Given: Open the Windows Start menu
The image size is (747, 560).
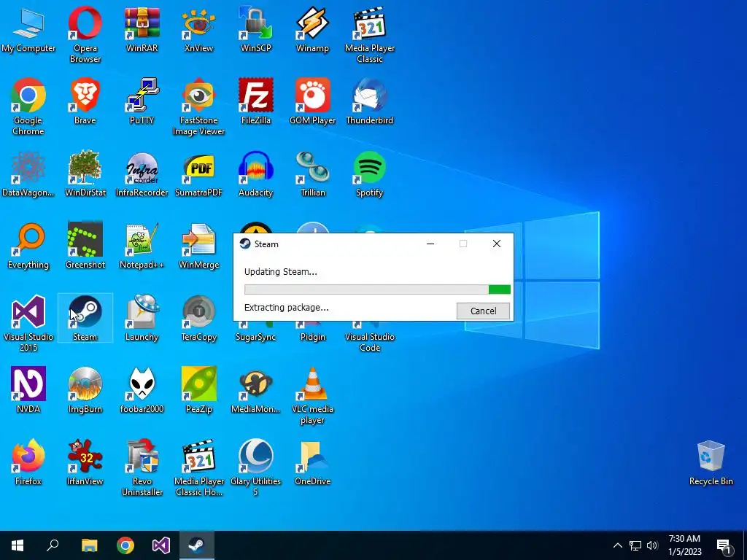Looking at the screenshot, I should (x=18, y=545).
